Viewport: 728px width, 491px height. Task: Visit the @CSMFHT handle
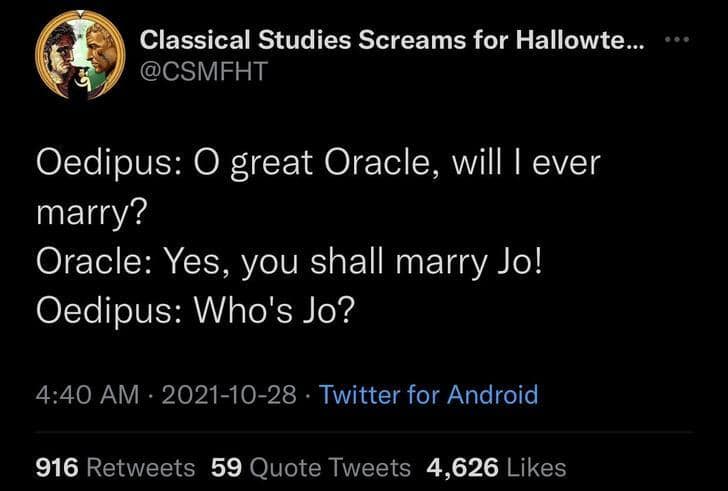(203, 75)
